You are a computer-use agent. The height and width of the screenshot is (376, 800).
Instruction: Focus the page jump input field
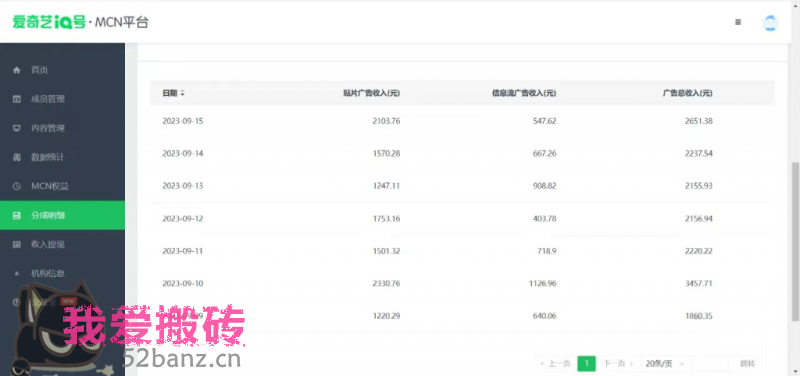click(x=711, y=364)
